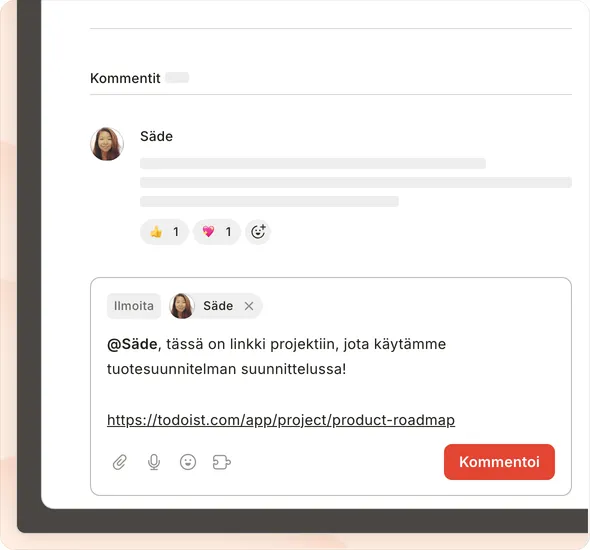Viewport: 590px width, 550px height.
Task: Add a new reaction to Säde's comment
Action: tap(258, 232)
